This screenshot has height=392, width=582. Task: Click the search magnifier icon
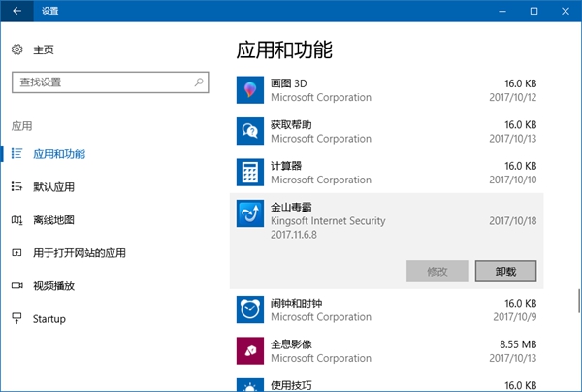[x=199, y=82]
